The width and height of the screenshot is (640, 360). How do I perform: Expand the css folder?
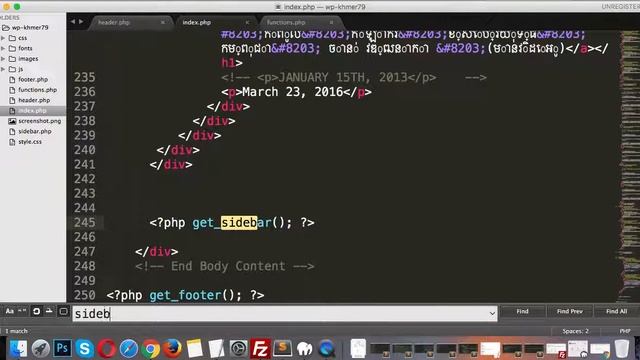(x=3, y=38)
